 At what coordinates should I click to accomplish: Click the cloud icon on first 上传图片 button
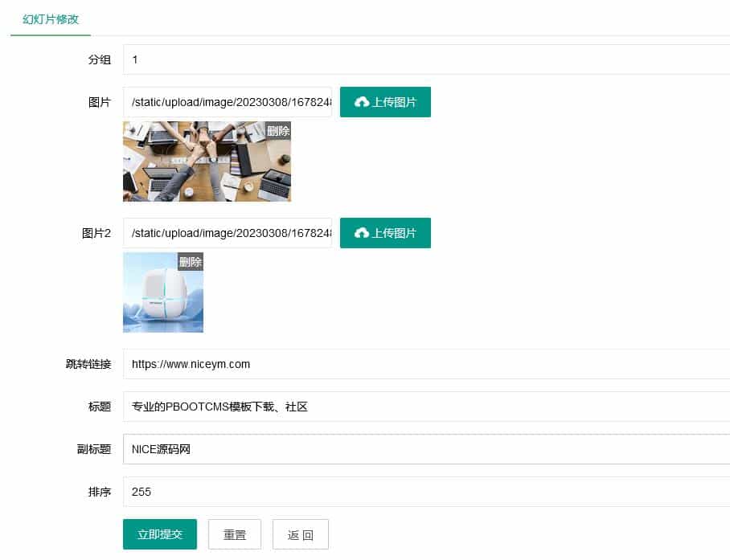pyautogui.click(x=360, y=101)
